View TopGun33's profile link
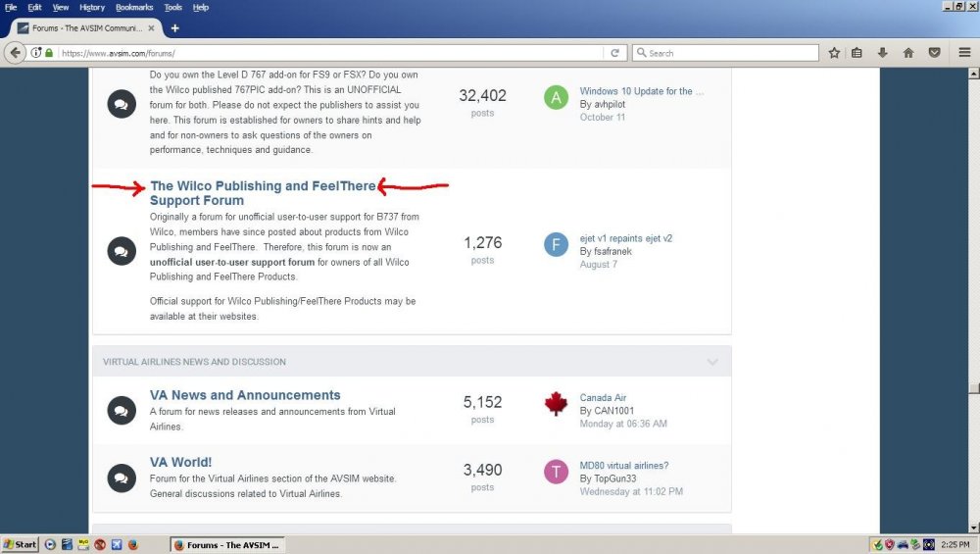 pyautogui.click(x=615, y=478)
